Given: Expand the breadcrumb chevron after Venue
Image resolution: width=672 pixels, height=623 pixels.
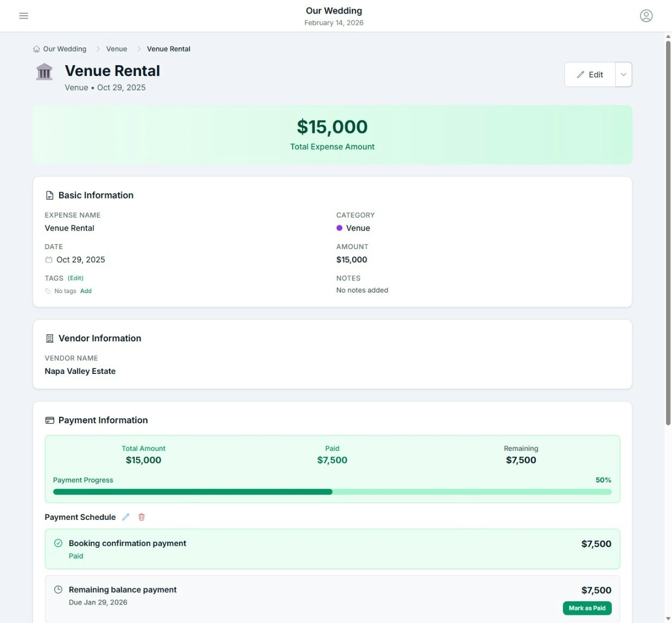Looking at the screenshot, I should click(x=139, y=48).
